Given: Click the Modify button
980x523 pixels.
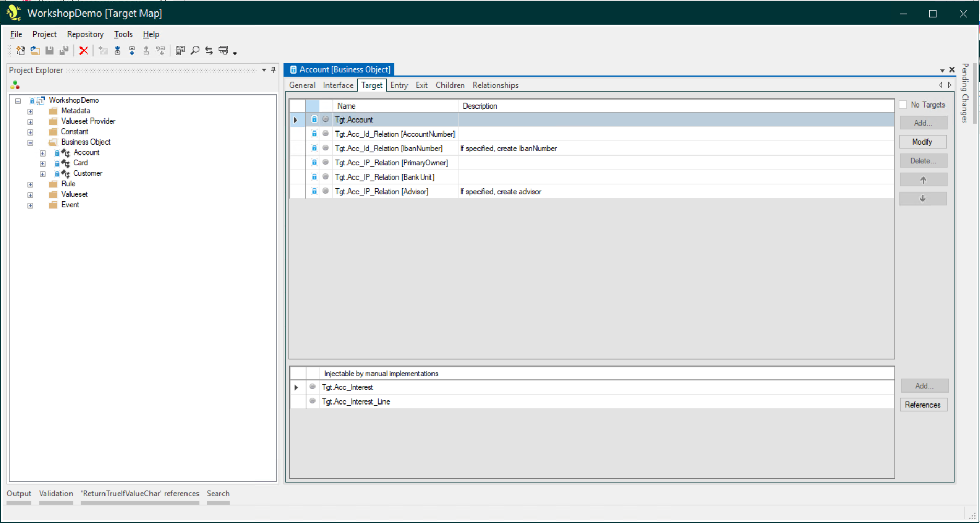Looking at the screenshot, I should pos(923,142).
